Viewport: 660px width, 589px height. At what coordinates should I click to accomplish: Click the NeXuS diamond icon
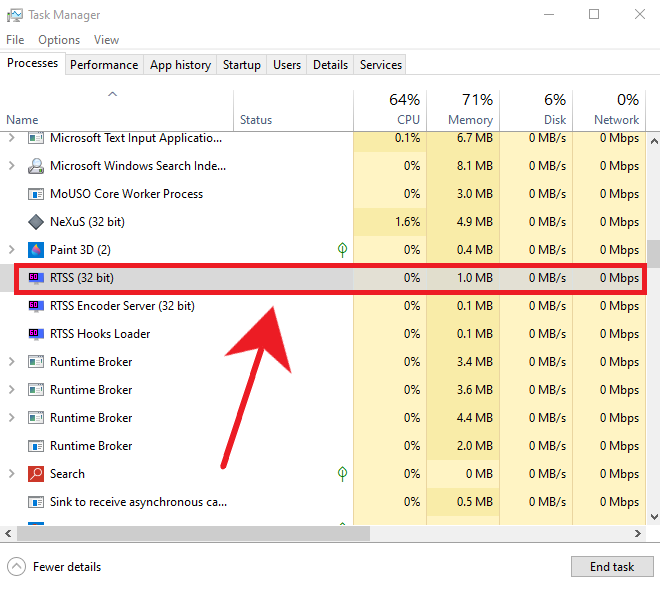[36, 222]
